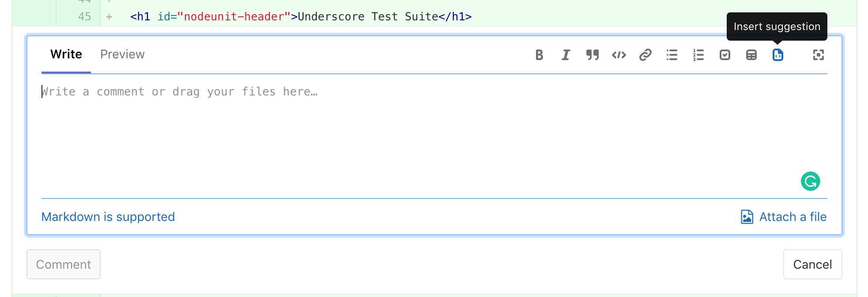This screenshot has height=297, width=868.
Task: Open the green Grammarly widget
Action: pyautogui.click(x=810, y=181)
